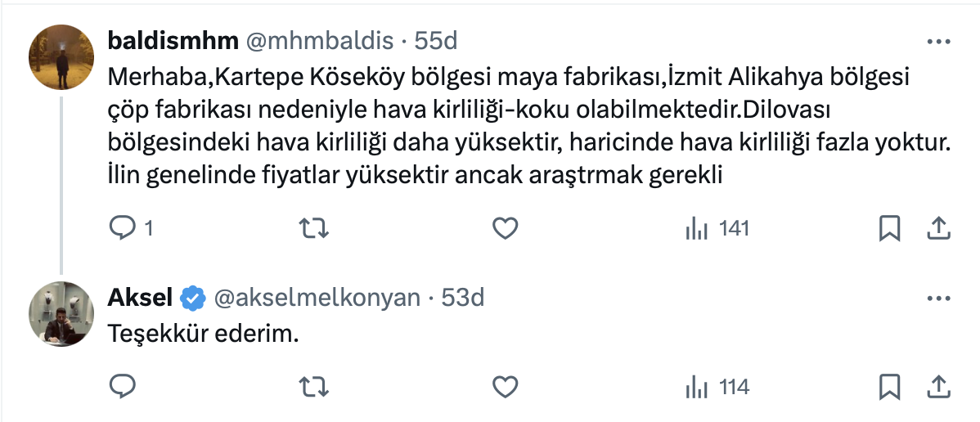Visit the @akselmelkonyan profile link
This screenshot has height=422, width=980.
[x=317, y=299]
